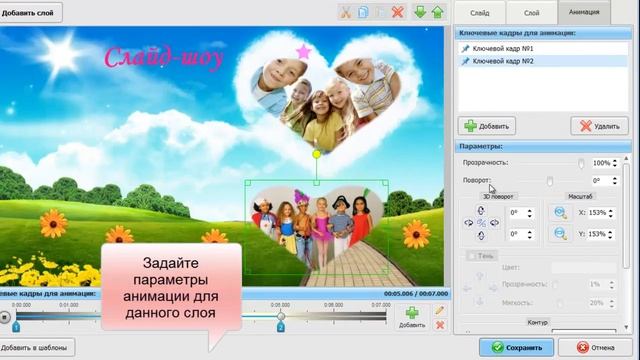Click the Сохранить button
This screenshot has height=360, width=640.
[516, 348]
